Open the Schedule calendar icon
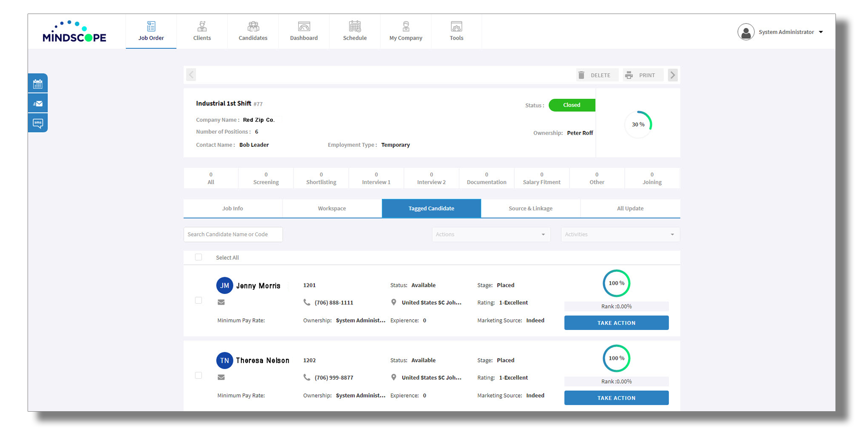 click(355, 26)
